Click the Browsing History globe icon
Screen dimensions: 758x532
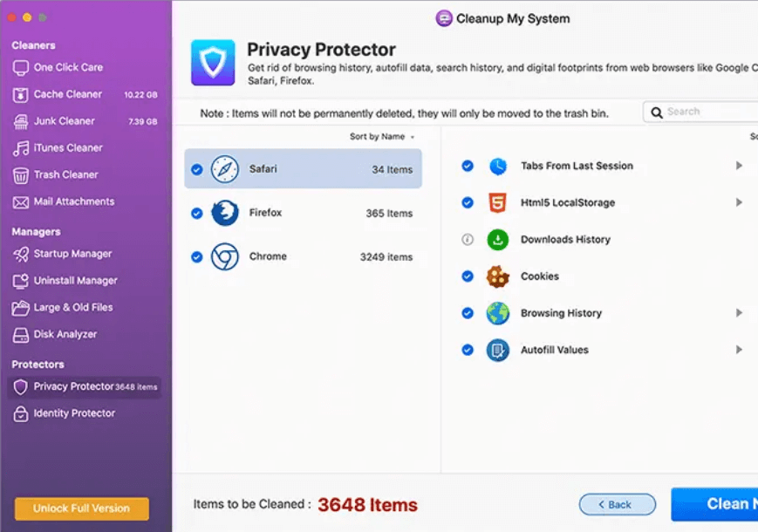(498, 313)
